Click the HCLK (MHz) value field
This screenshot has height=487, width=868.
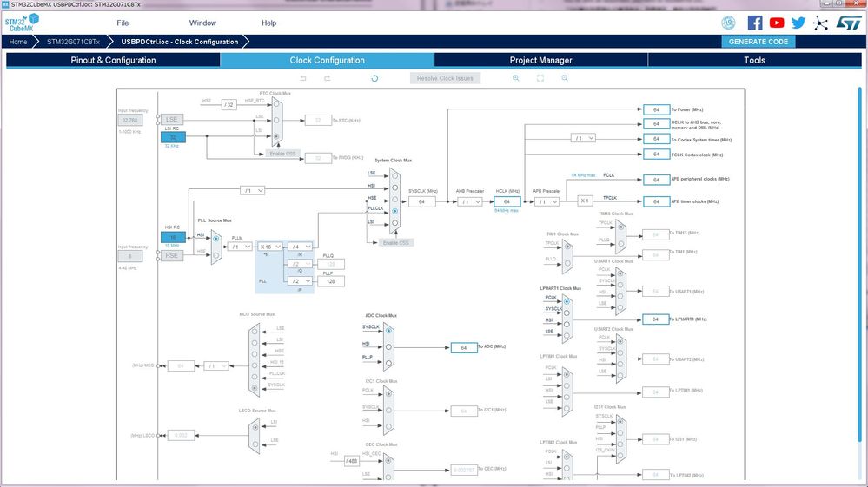point(507,201)
